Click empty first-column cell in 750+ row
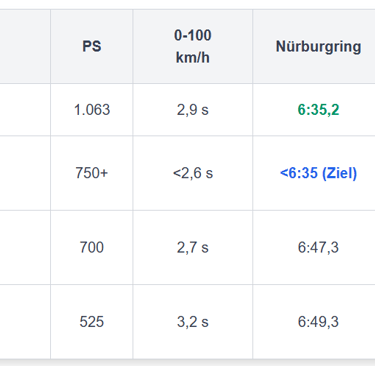 point(25,173)
